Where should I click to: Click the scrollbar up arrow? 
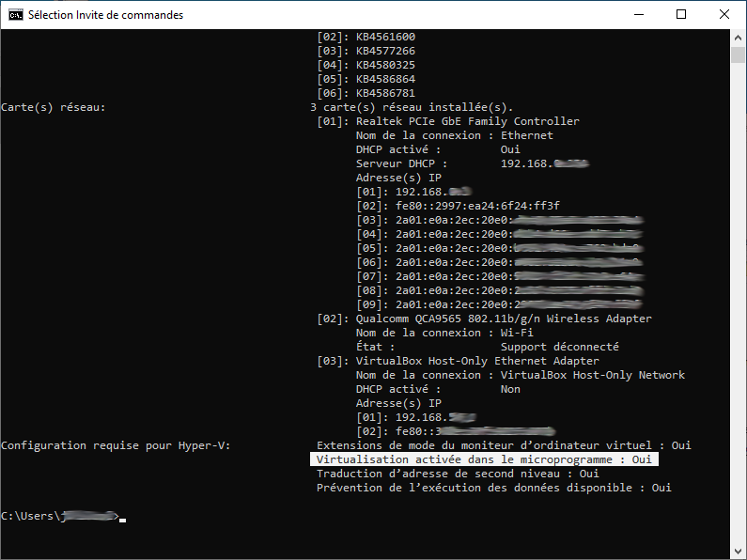click(738, 38)
